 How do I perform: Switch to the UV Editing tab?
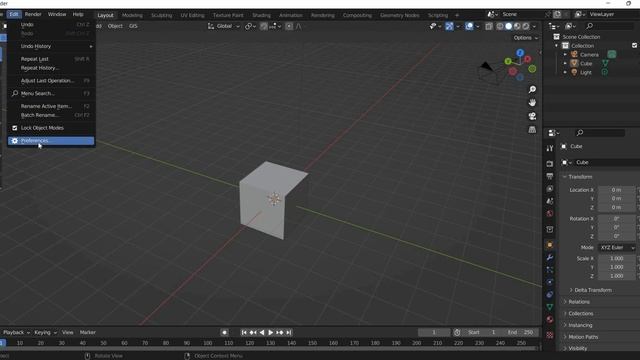coord(192,15)
